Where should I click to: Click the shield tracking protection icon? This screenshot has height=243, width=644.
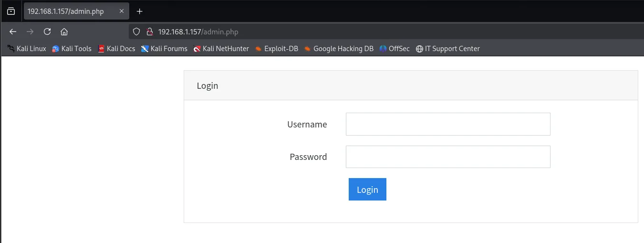[x=136, y=32]
